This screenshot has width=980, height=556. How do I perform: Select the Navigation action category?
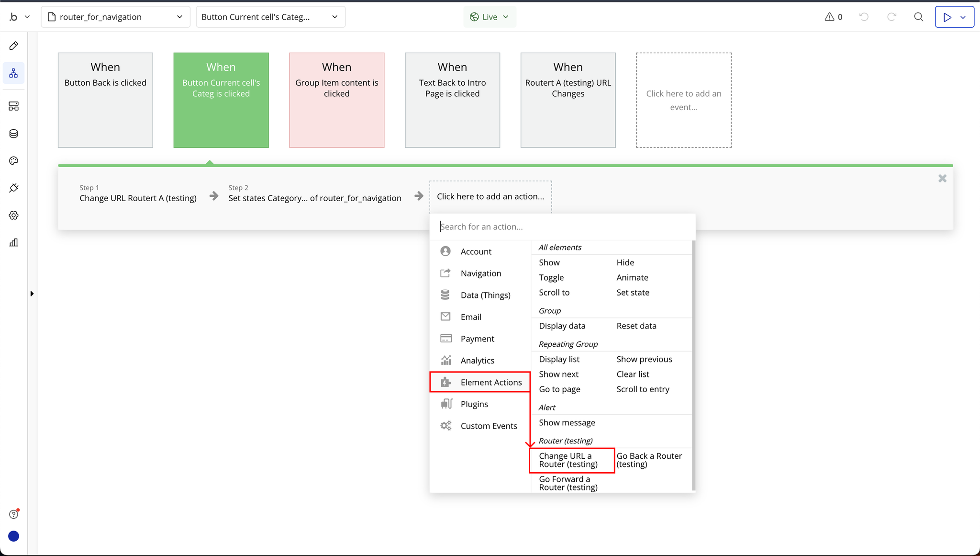point(480,273)
